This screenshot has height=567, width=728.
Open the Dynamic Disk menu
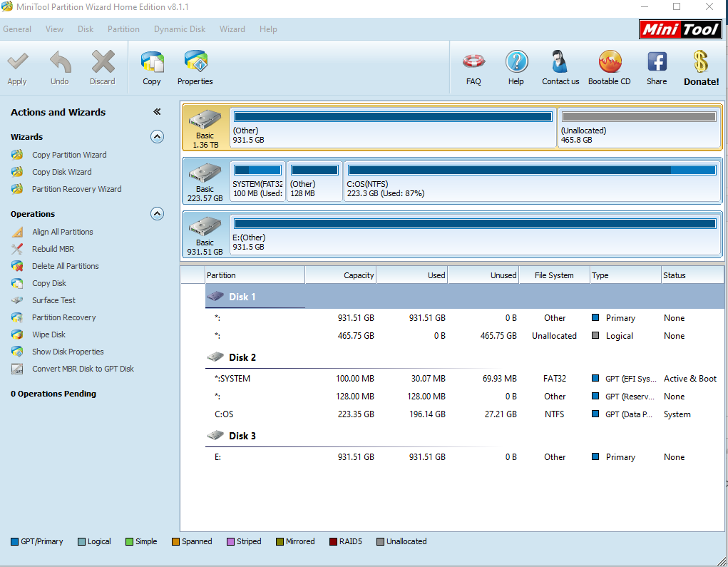point(180,29)
